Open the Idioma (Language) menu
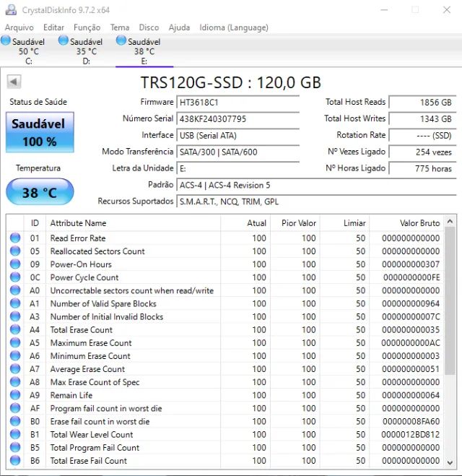 tap(234, 27)
